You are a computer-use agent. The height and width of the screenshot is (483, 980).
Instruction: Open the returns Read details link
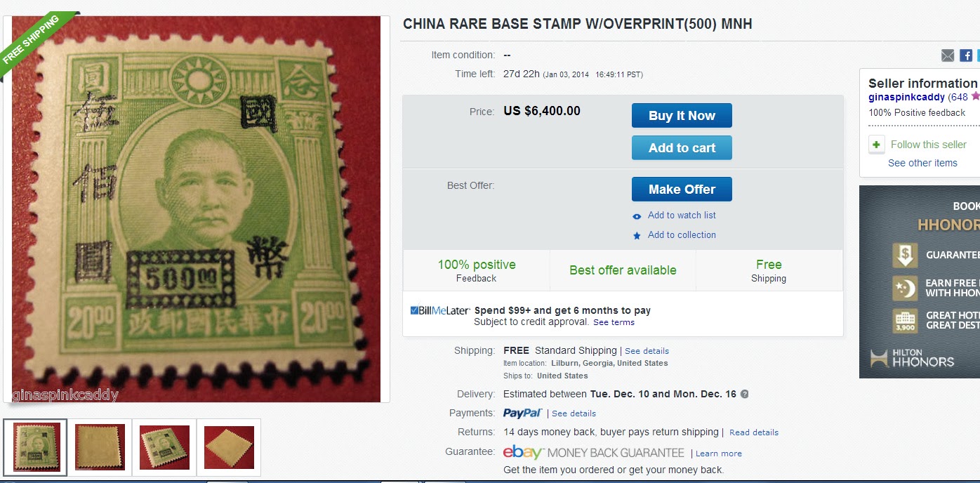coord(754,432)
